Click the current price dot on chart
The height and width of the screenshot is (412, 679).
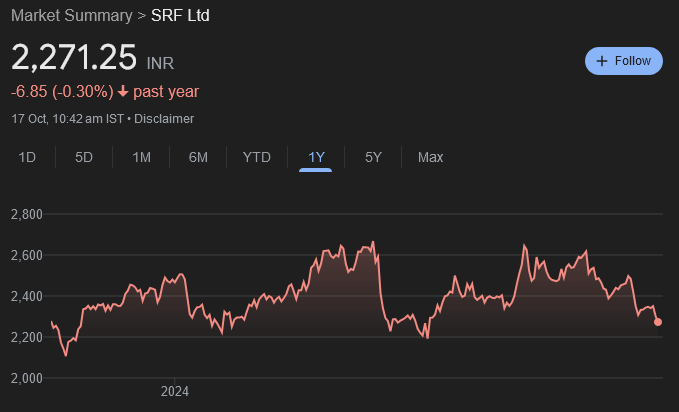click(x=658, y=322)
